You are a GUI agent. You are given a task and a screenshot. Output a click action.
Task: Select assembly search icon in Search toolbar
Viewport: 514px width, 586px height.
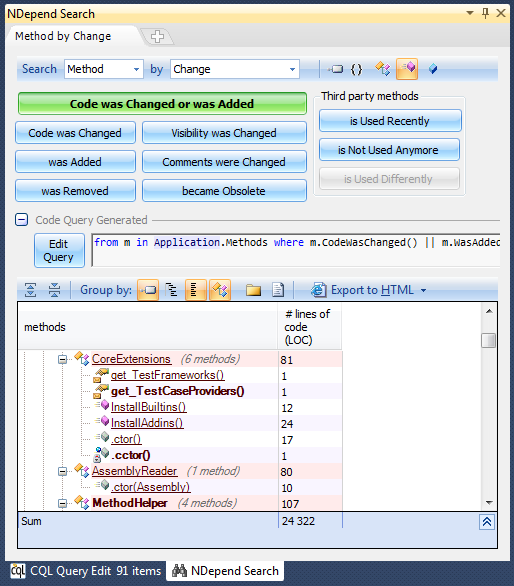[x=336, y=69]
